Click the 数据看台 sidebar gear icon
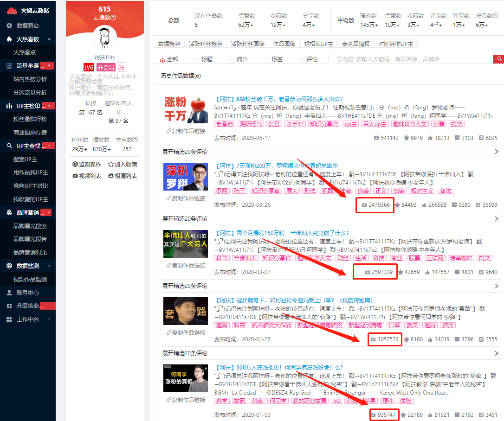Screen dimensions: 504x421 pos(9,26)
